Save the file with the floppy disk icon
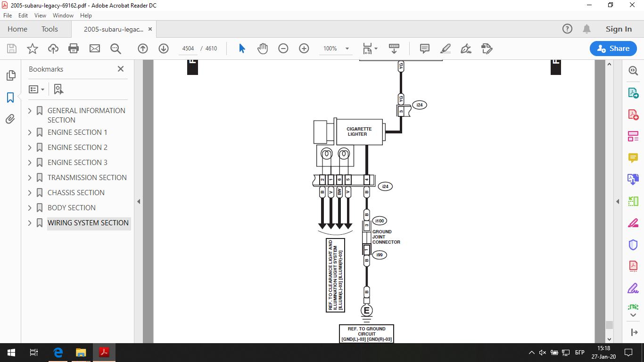This screenshot has width=644, height=362. click(x=12, y=49)
